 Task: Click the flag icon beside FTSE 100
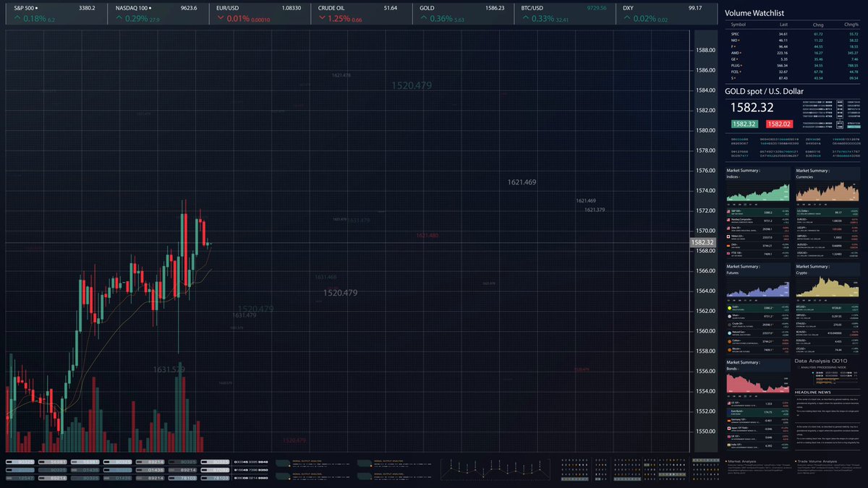coord(729,254)
